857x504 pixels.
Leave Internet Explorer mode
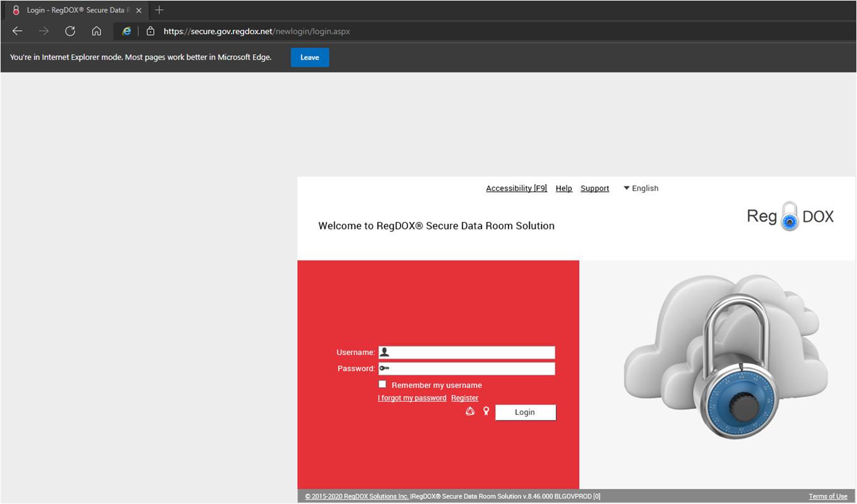(310, 57)
